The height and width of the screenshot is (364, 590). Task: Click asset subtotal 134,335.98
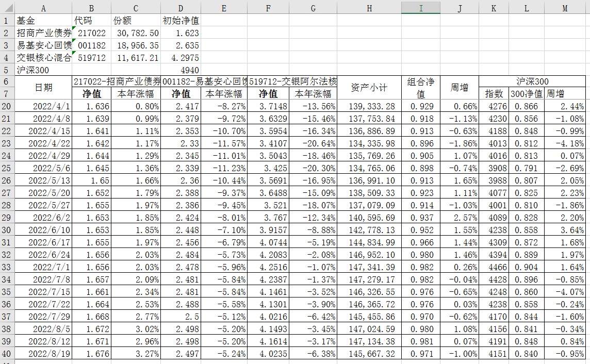point(369,143)
